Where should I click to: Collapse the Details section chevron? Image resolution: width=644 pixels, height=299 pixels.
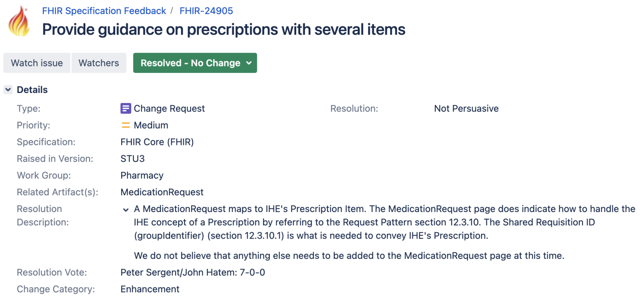click(8, 90)
